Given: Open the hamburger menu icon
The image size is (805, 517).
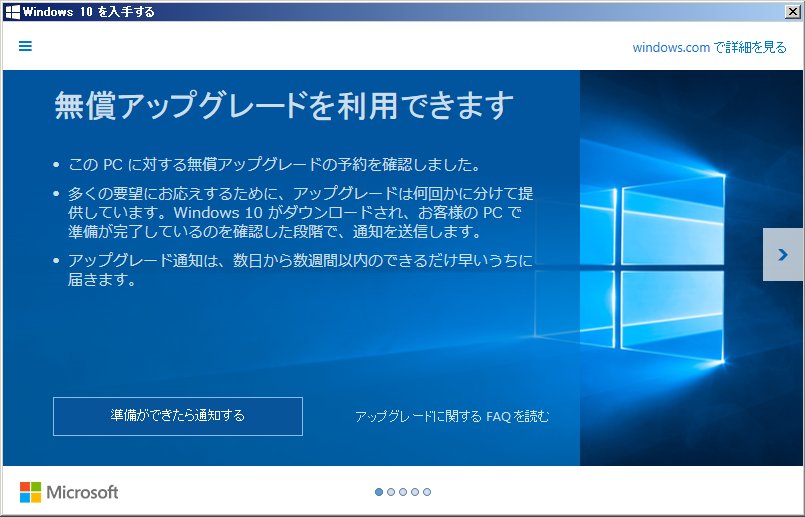Looking at the screenshot, I should click(25, 46).
